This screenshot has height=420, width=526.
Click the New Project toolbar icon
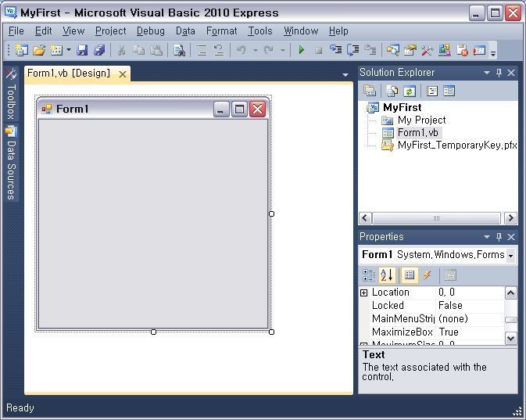[x=21, y=50]
